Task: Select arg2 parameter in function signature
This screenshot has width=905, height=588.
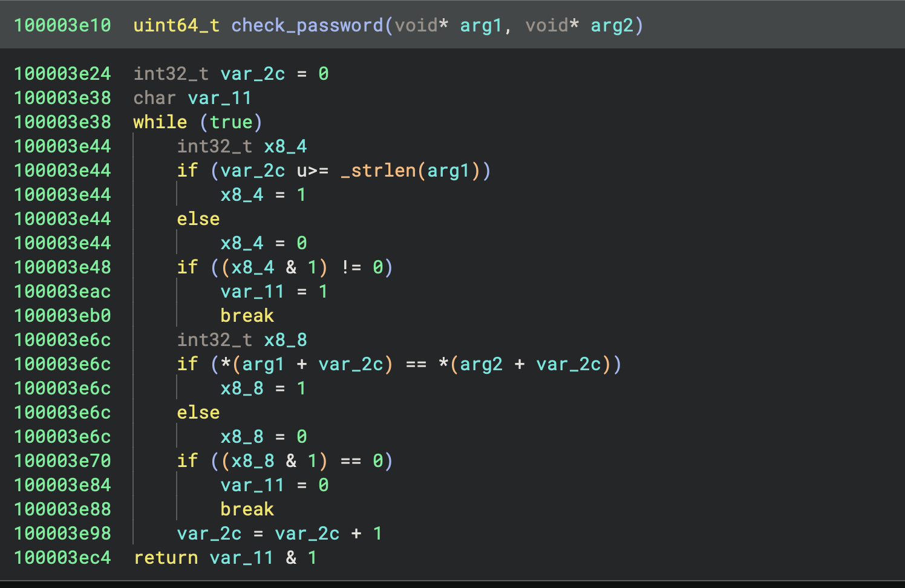Action: [x=612, y=25]
